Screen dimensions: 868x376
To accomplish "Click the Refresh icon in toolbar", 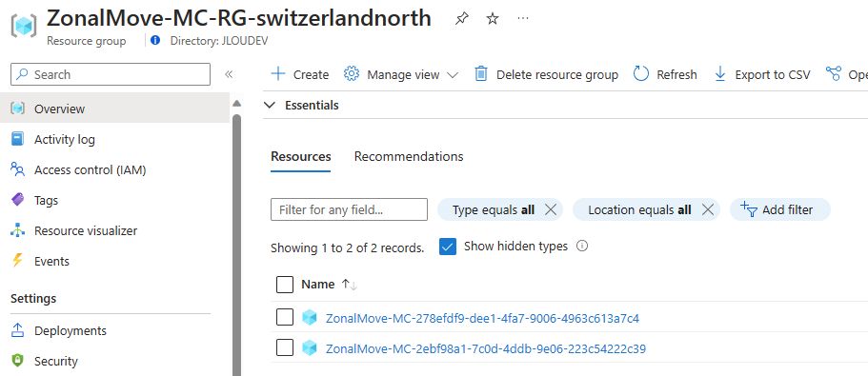I will point(640,73).
